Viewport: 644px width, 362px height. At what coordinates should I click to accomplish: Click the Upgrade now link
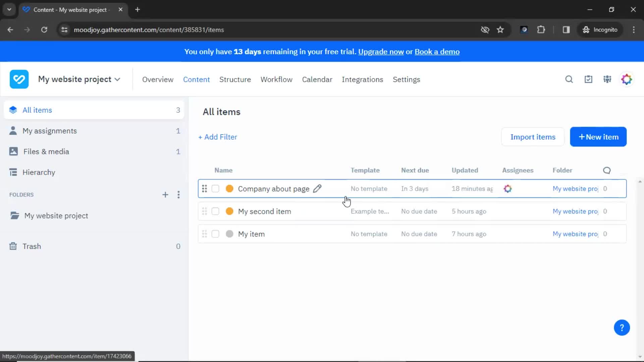[381, 52]
